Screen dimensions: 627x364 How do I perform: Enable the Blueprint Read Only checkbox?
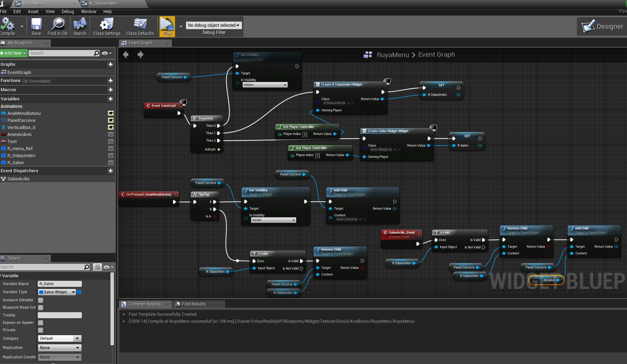(x=41, y=308)
